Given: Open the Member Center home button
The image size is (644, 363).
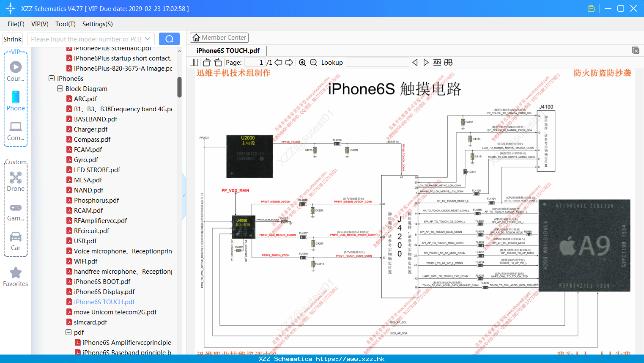Looking at the screenshot, I should tap(219, 38).
